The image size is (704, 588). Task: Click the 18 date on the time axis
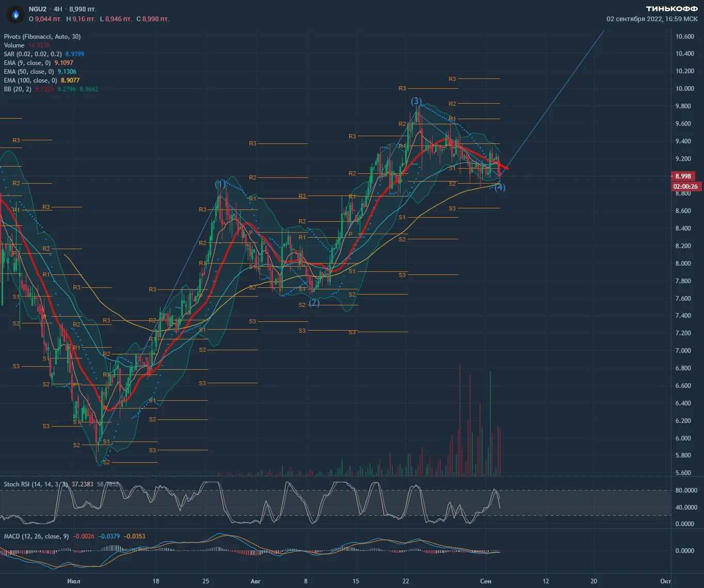point(156,581)
